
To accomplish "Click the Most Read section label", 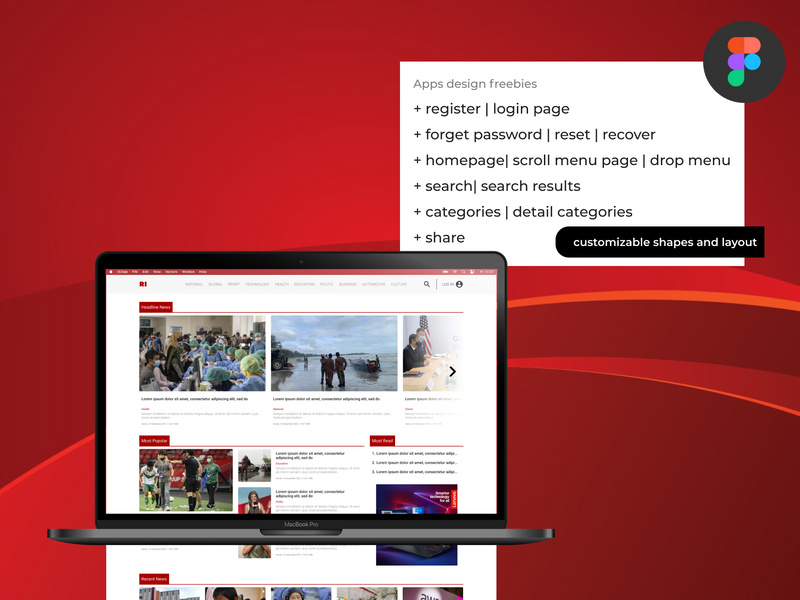I will tap(382, 440).
